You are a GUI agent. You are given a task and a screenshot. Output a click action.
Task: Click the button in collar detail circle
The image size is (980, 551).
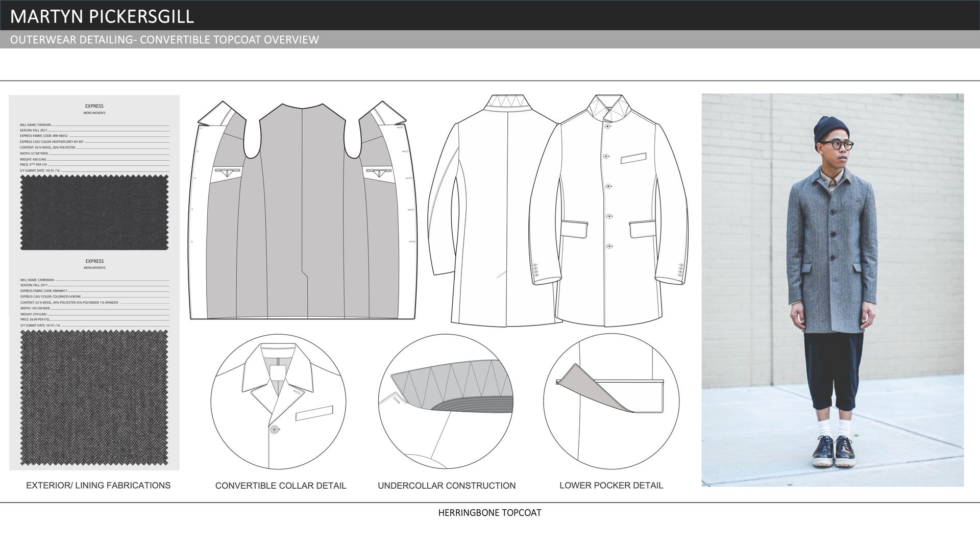coord(275,430)
